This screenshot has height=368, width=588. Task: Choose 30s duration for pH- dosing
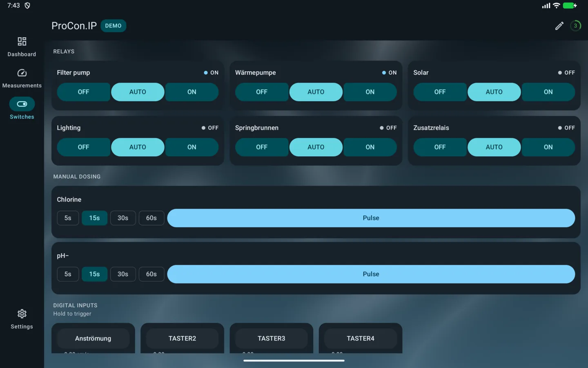(x=123, y=274)
